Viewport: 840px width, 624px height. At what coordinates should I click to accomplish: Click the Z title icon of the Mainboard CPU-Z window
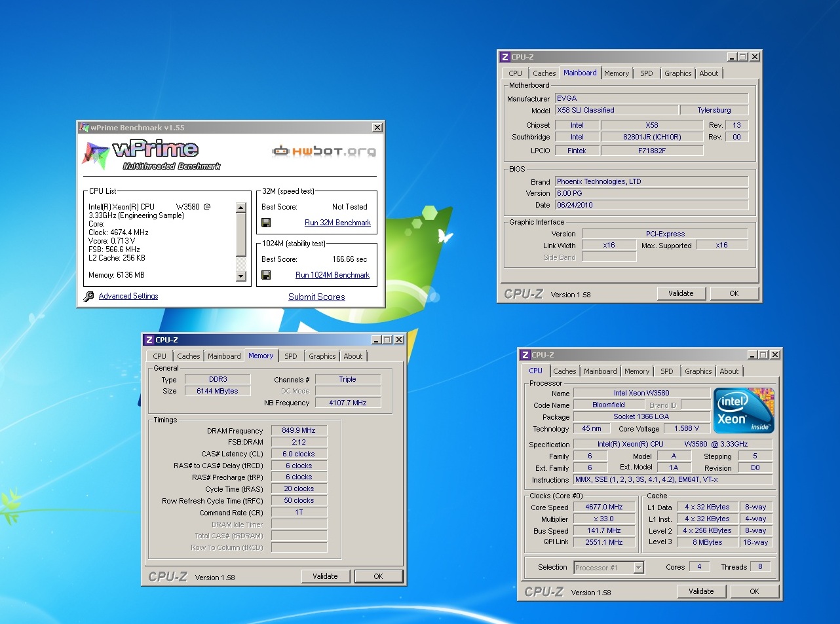[x=505, y=57]
